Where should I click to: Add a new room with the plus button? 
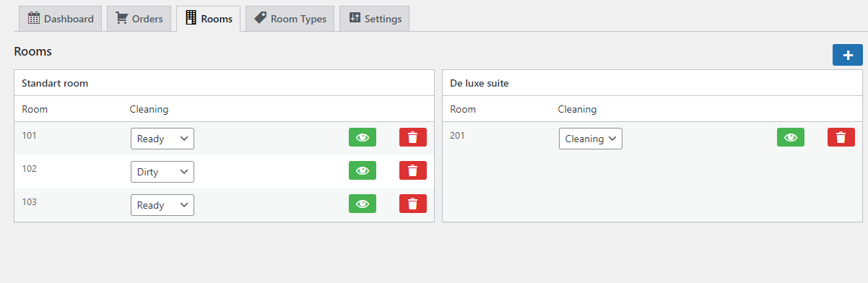[x=848, y=55]
